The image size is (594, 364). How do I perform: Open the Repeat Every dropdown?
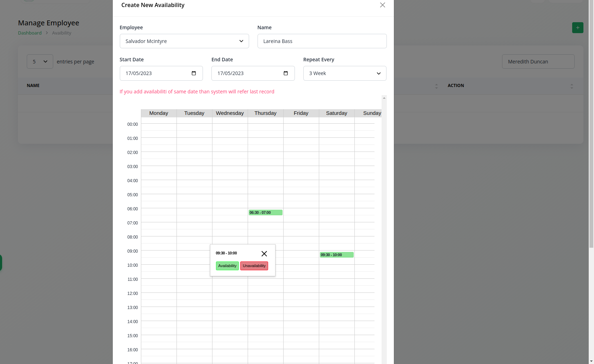tap(345, 73)
